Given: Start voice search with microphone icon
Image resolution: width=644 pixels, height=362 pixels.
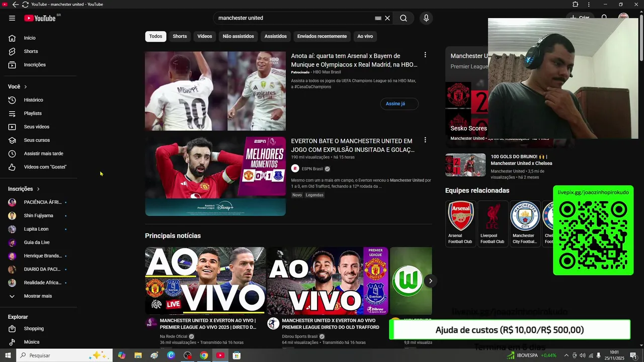Looking at the screenshot, I should [426, 18].
